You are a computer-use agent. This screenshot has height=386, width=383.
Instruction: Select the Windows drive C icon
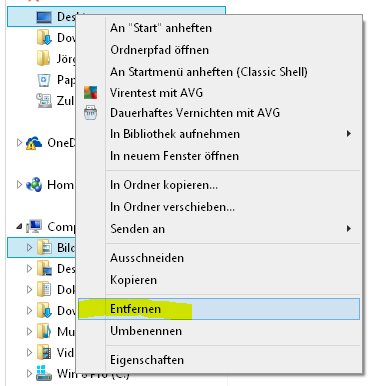tap(44, 374)
